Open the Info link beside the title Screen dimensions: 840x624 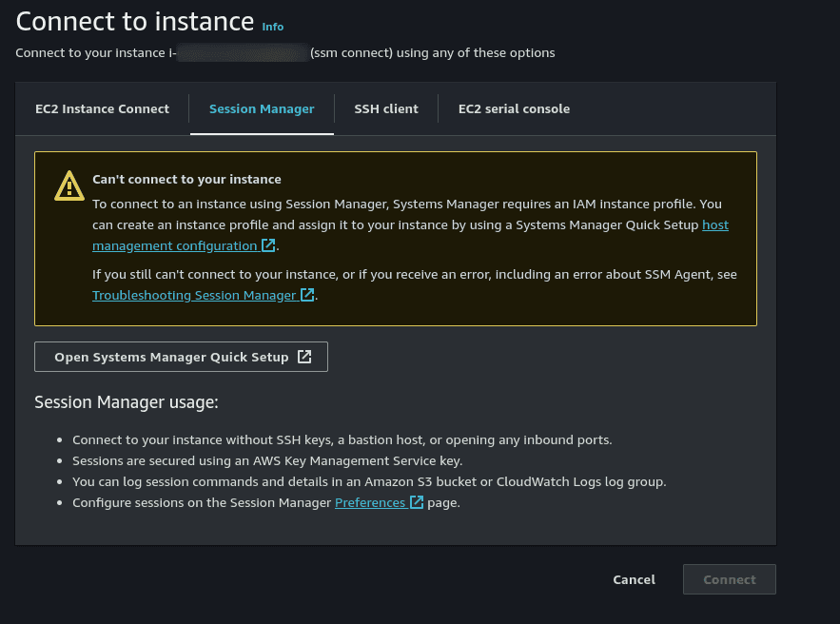coord(273,27)
